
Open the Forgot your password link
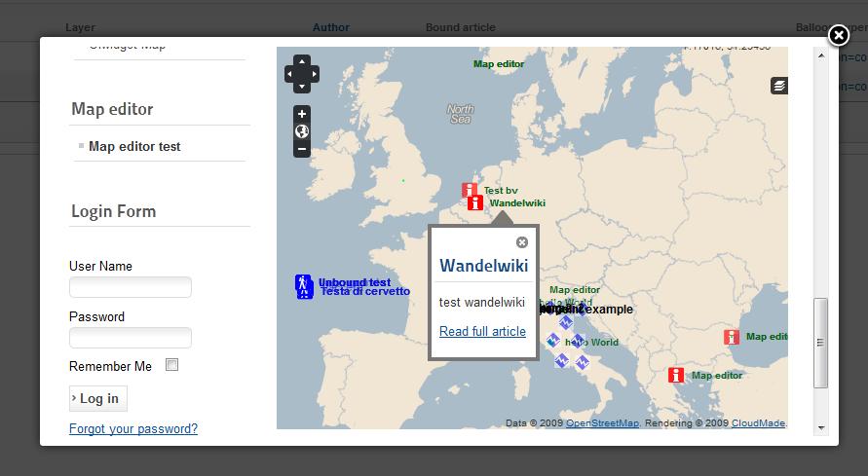point(133,428)
